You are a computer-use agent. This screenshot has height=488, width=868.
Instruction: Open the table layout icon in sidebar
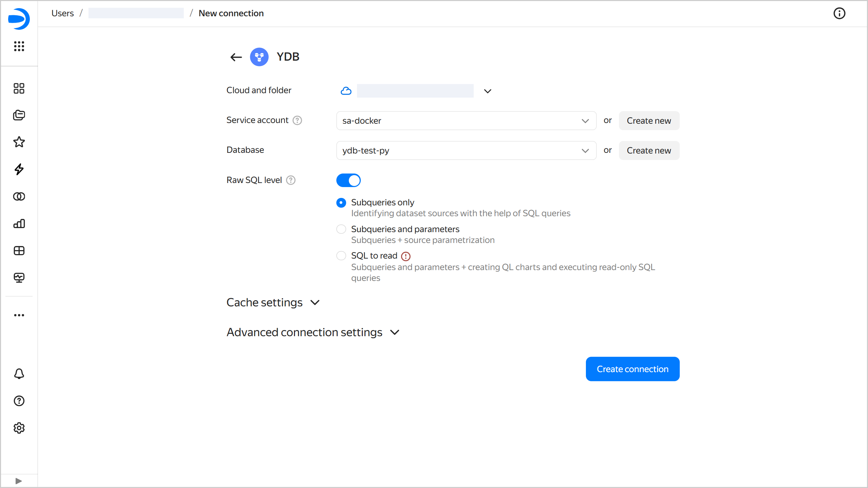pyautogui.click(x=19, y=251)
